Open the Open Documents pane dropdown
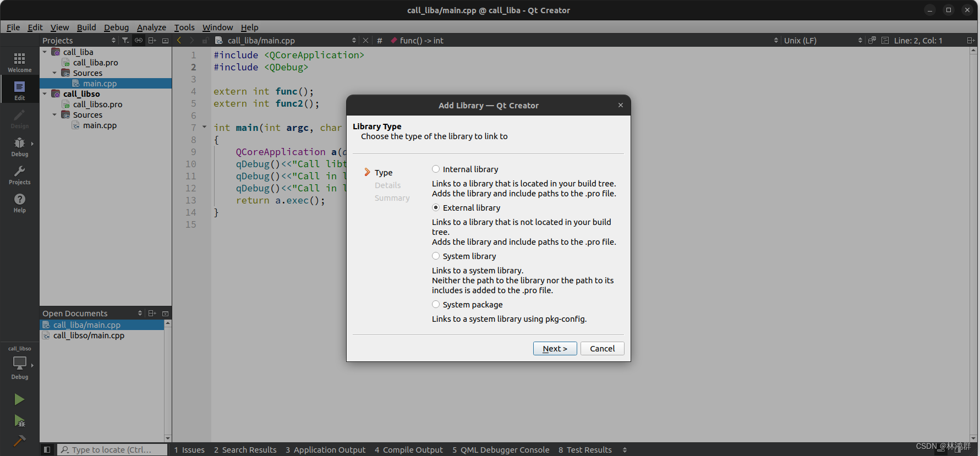 click(x=140, y=313)
